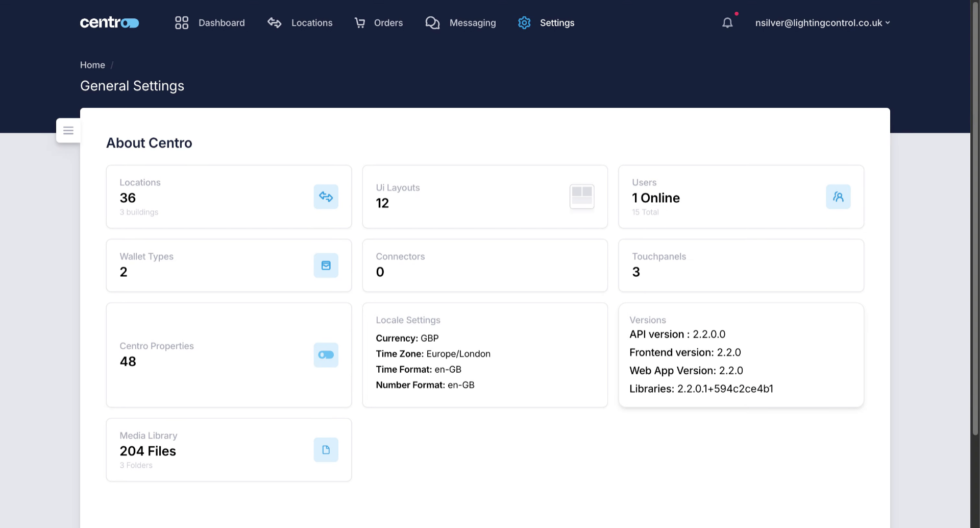The image size is (980, 528).
Task: Expand the user email chevron
Action: (888, 22)
